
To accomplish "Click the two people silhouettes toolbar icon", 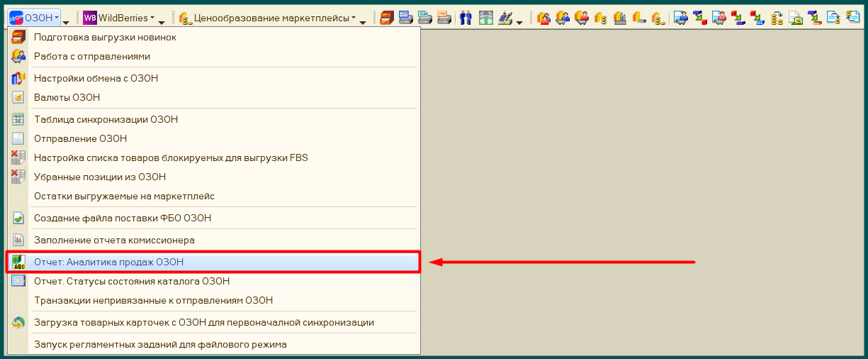I will click(465, 18).
